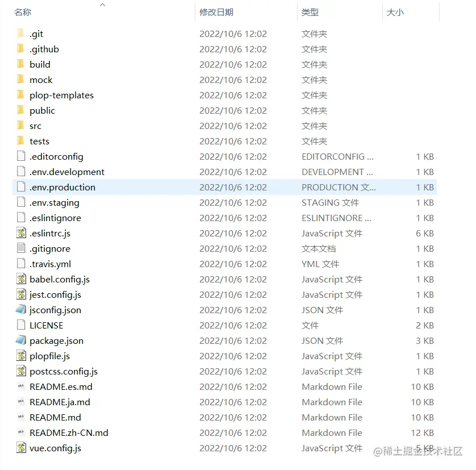Click the jest.config.js script icon

(x=21, y=294)
